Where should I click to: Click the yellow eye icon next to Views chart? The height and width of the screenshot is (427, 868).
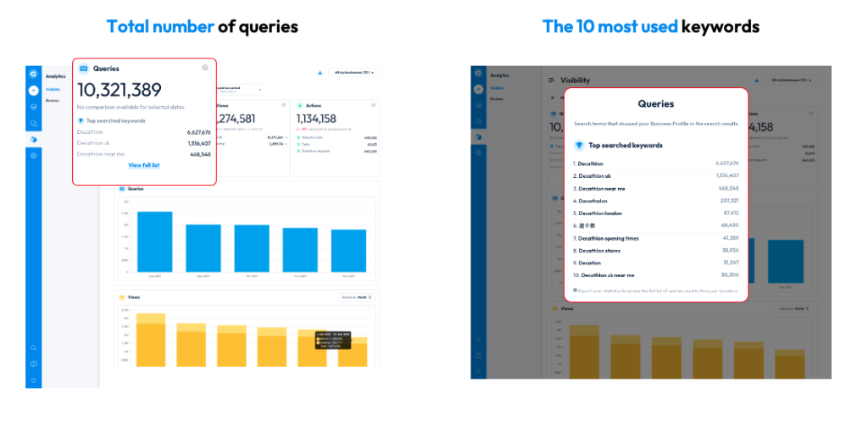(x=122, y=297)
